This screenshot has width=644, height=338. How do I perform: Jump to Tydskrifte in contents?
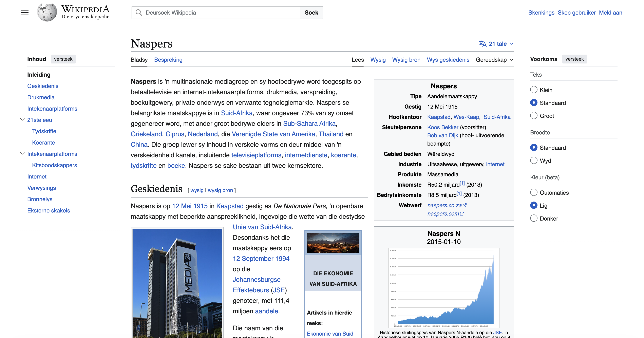pos(44,131)
